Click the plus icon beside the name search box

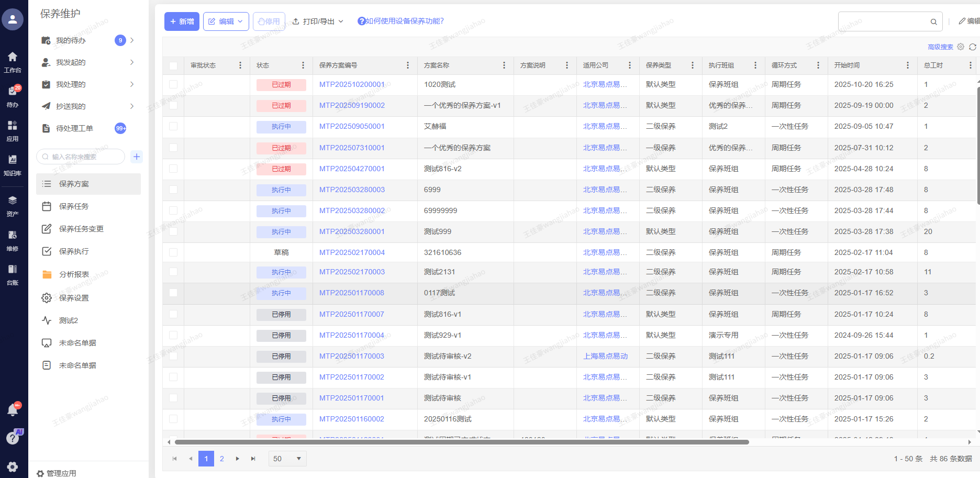coord(137,157)
